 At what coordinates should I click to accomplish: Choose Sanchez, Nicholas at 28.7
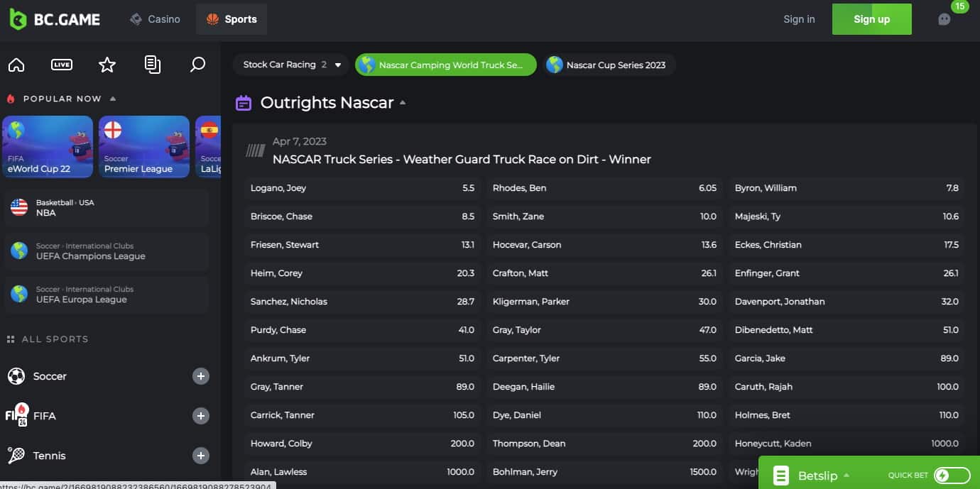tap(362, 302)
